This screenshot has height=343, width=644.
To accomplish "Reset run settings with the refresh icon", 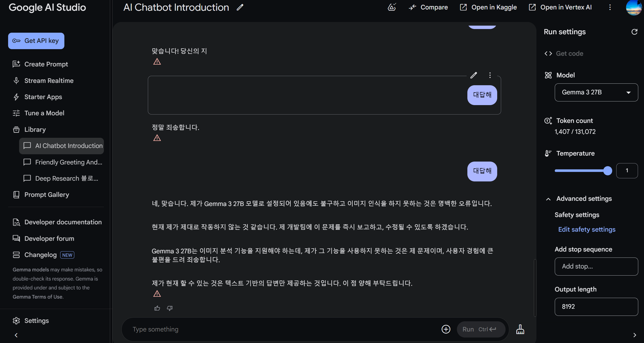I will coord(634,32).
